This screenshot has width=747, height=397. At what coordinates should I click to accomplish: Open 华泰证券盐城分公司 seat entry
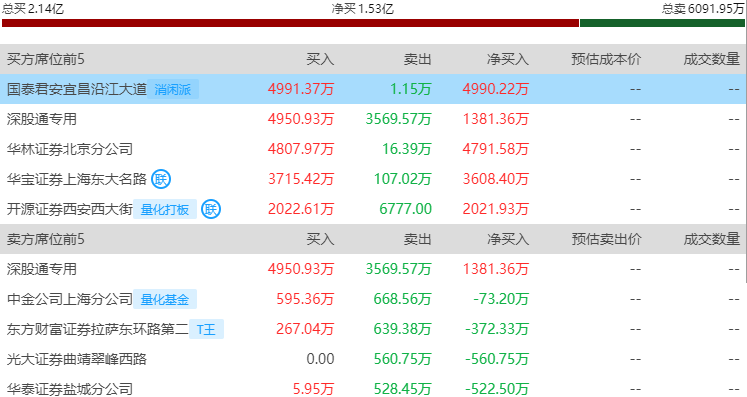pos(70,389)
